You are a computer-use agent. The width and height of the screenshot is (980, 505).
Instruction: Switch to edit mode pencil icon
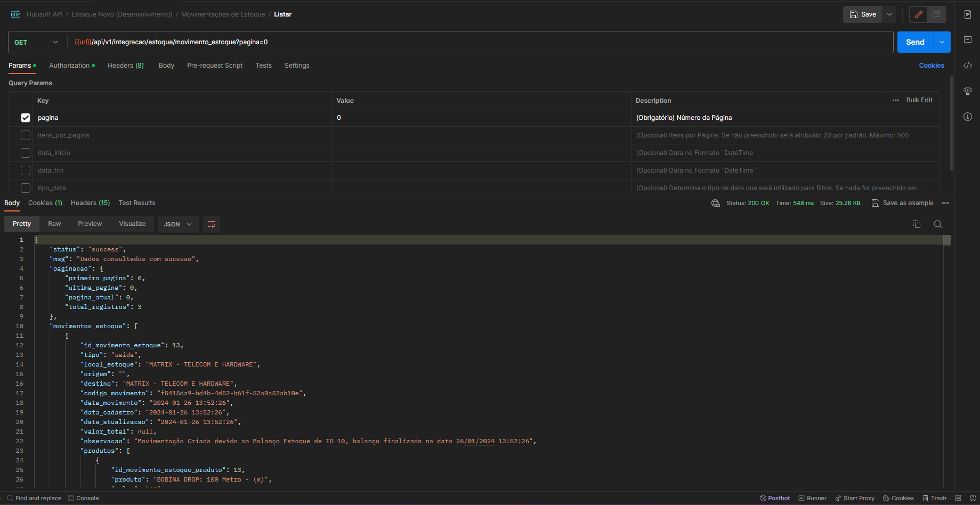(919, 14)
